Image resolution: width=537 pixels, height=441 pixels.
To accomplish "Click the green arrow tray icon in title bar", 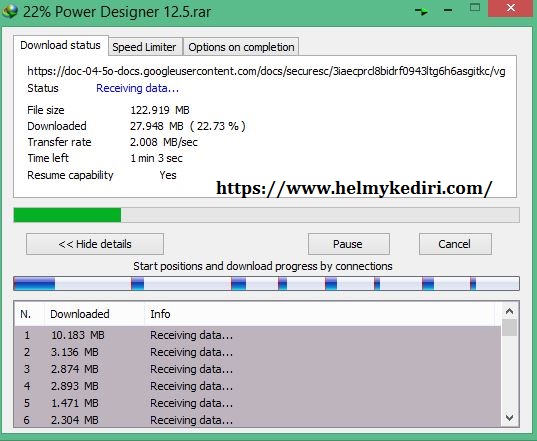I will [x=421, y=11].
